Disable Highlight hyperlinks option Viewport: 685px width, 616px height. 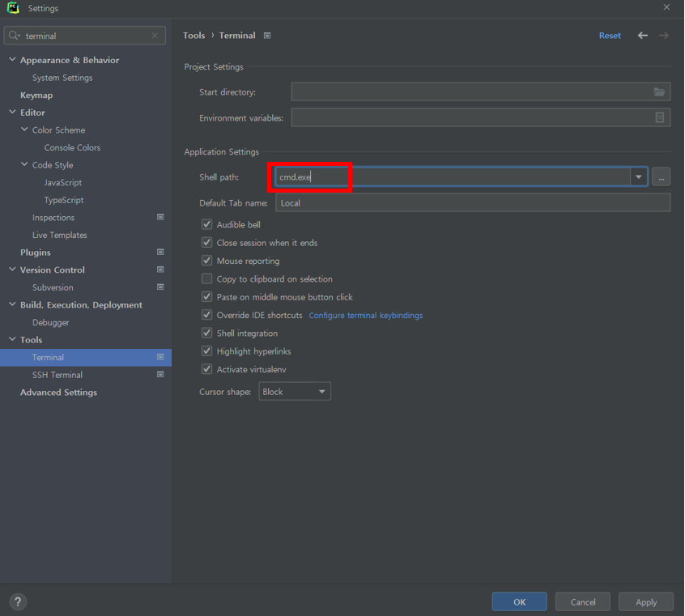pos(206,350)
